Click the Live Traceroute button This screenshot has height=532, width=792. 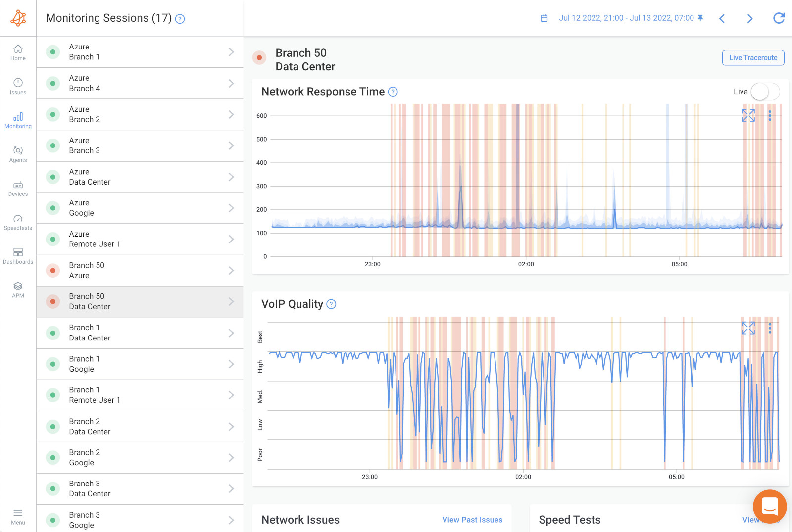[752, 57]
